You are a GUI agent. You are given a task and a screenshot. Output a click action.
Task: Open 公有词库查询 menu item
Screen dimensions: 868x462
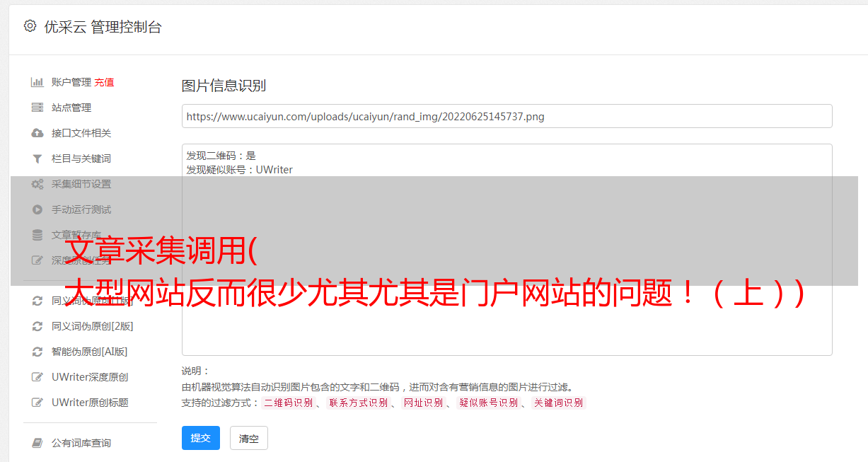click(81, 443)
